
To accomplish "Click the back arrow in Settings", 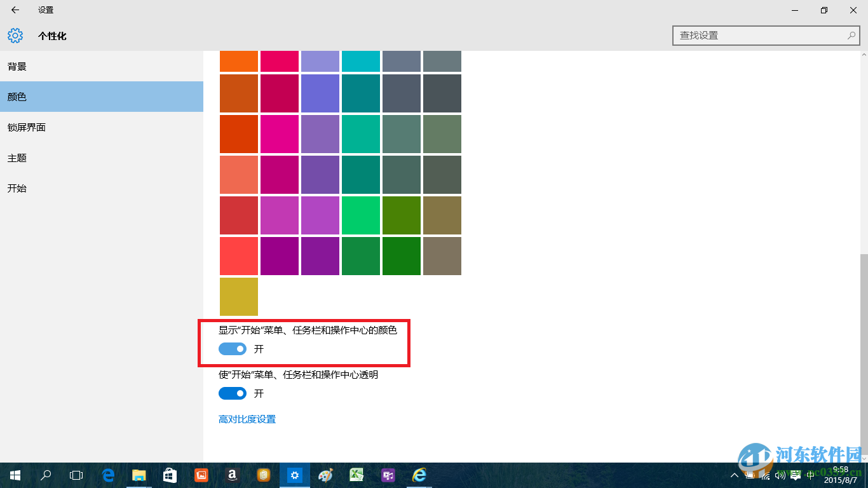I will pos(14,10).
